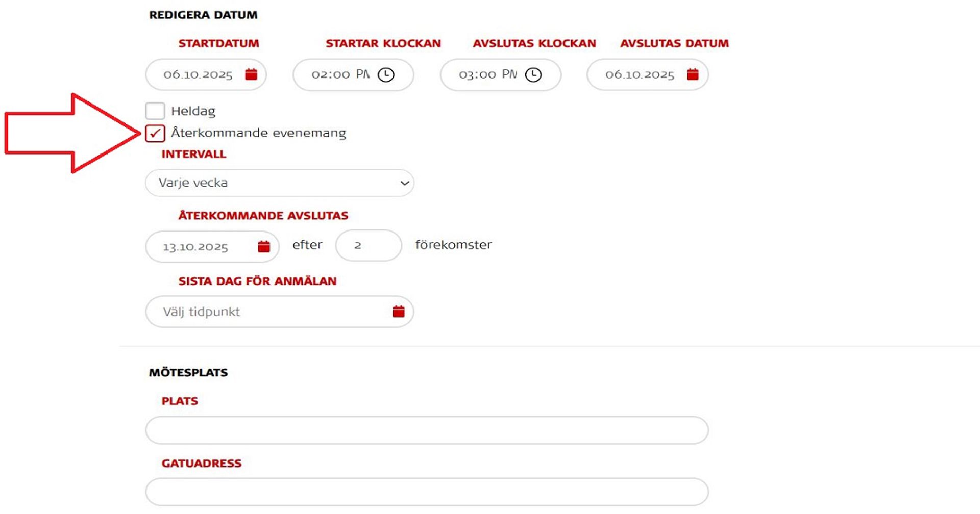The width and height of the screenshot is (980, 514).
Task: Open calendar for Återkommande avslutas date
Action: (264, 247)
